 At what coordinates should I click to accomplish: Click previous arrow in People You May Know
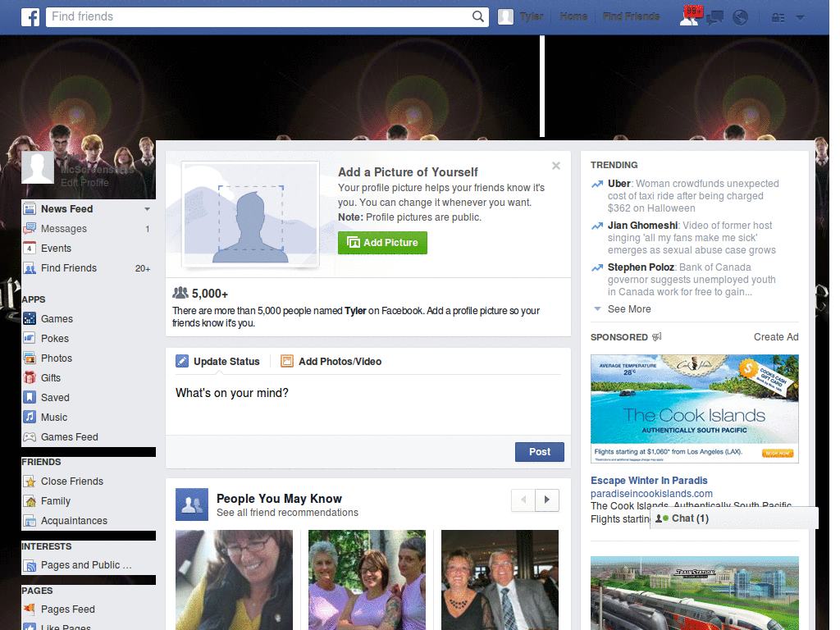523,500
